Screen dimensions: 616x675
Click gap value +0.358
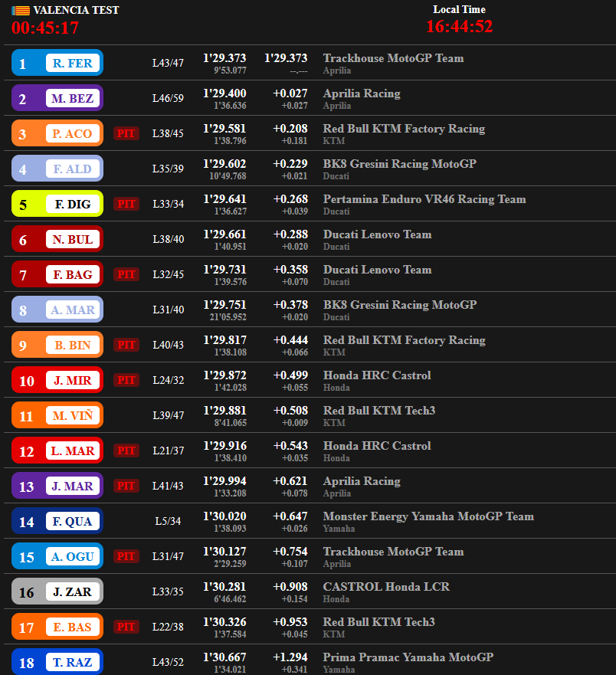click(x=290, y=270)
